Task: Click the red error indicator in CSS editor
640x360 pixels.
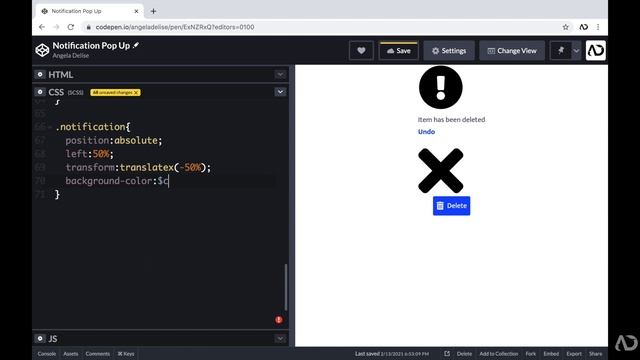Action: (279, 320)
